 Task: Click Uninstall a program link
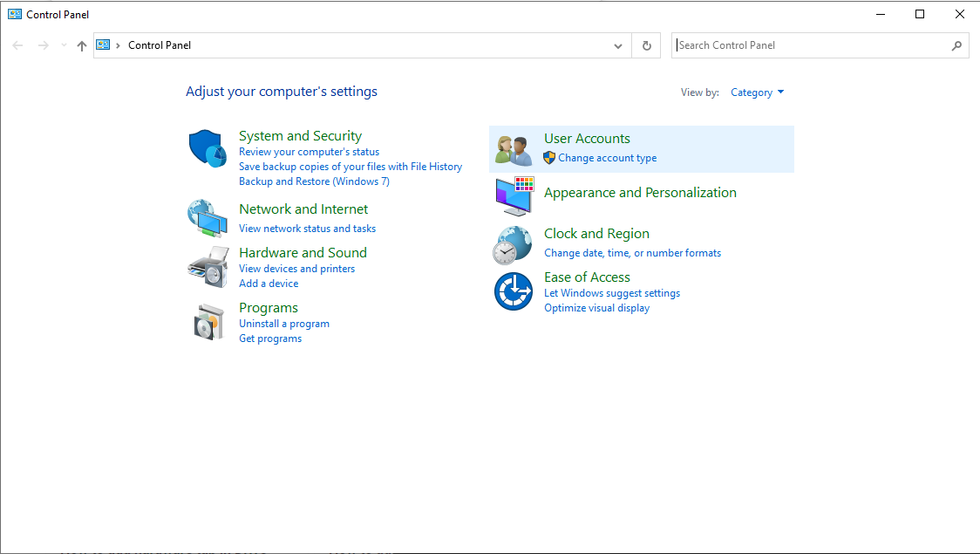(284, 324)
